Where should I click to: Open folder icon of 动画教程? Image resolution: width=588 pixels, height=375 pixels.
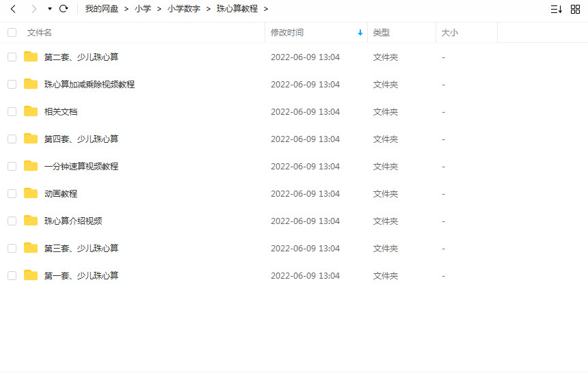coord(31,193)
